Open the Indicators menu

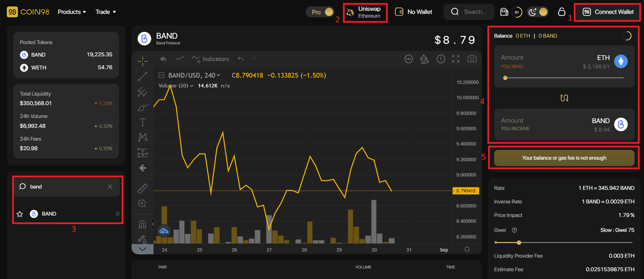tap(210, 59)
